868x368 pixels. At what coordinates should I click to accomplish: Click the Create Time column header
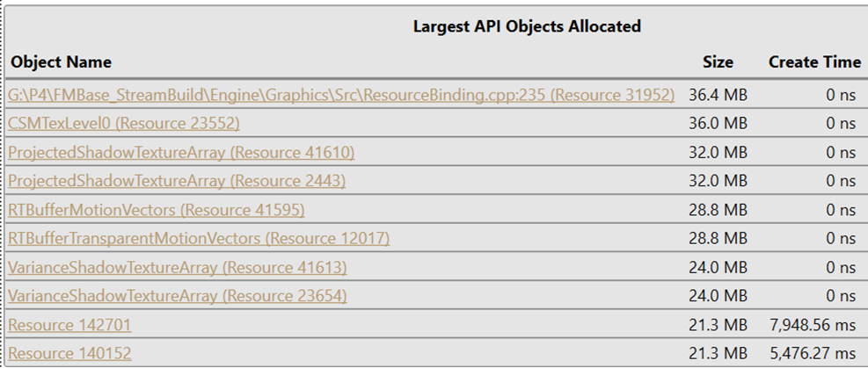pos(814,61)
